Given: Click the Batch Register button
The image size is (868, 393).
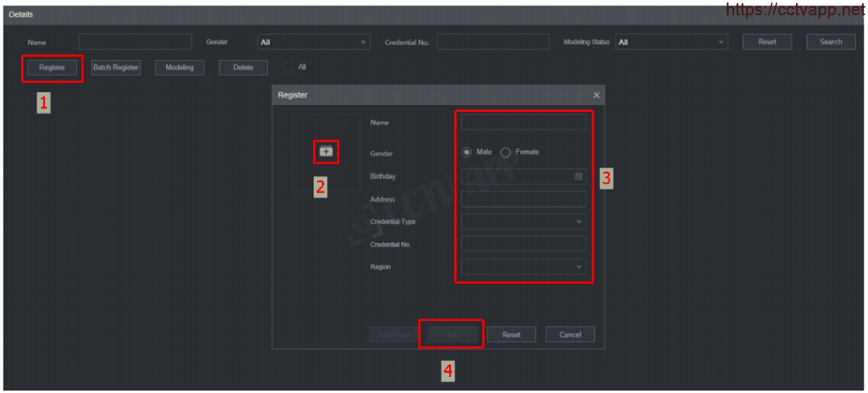Looking at the screenshot, I should (115, 68).
